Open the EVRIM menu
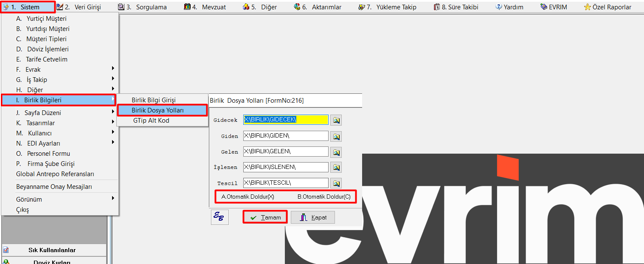 tap(554, 7)
